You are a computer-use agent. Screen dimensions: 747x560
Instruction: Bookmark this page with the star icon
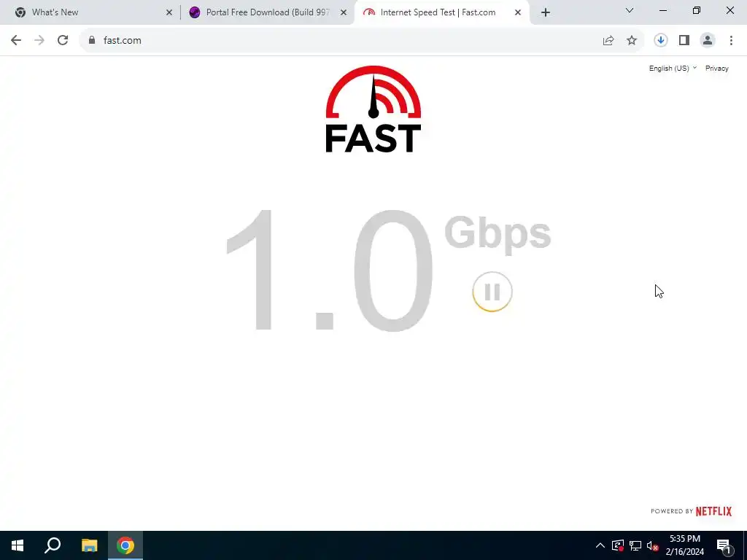tap(631, 41)
